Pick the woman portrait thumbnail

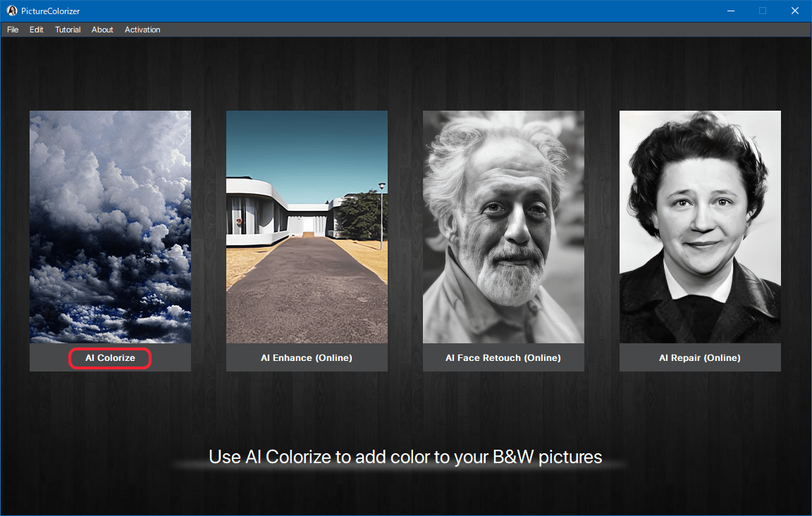click(700, 226)
